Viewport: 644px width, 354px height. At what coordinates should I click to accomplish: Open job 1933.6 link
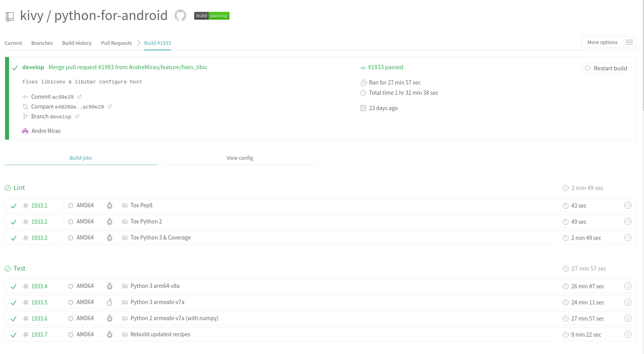[x=39, y=319]
